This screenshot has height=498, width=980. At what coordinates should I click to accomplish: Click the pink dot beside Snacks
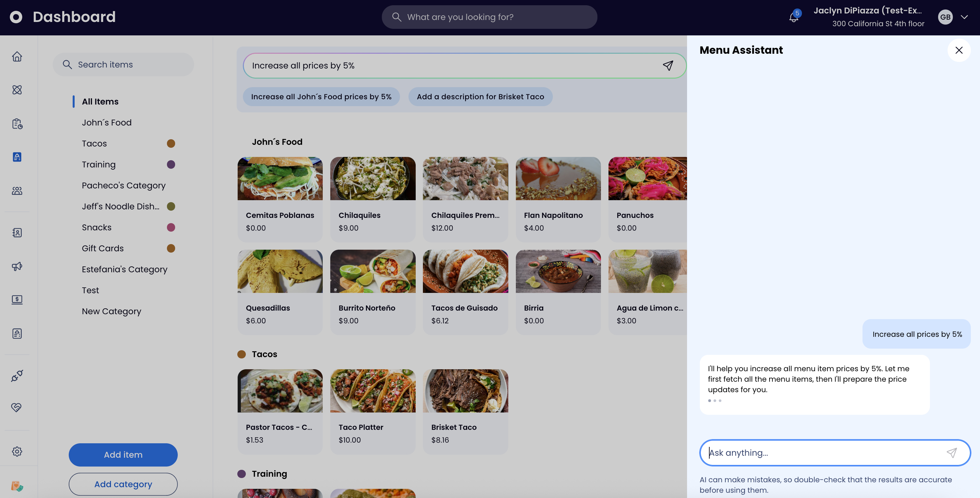[171, 227]
